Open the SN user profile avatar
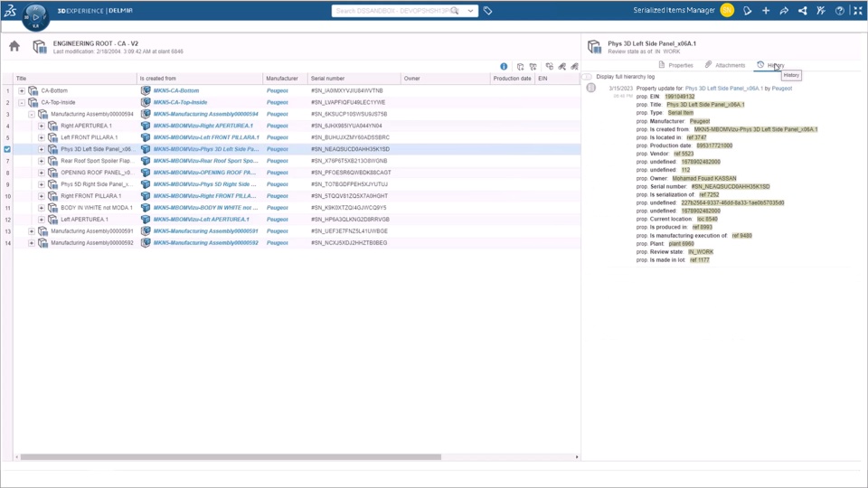Screen dimensions: 868x488 (727, 10)
